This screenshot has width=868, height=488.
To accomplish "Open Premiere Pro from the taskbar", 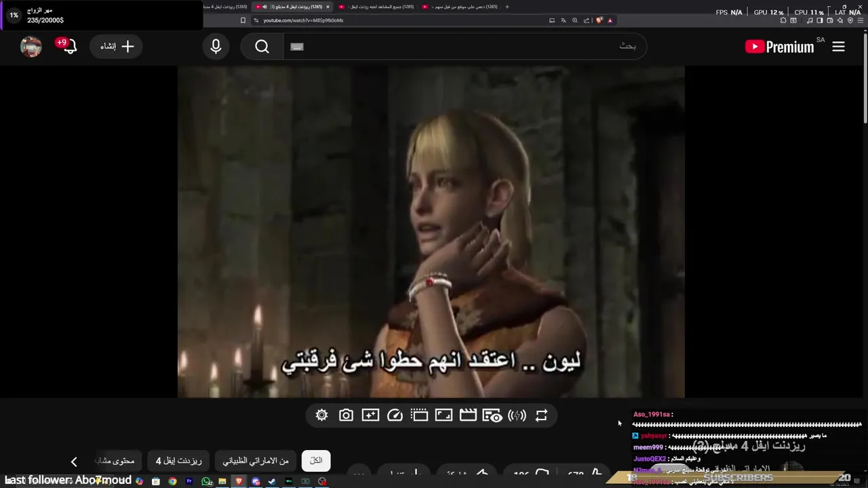I will 189,481.
